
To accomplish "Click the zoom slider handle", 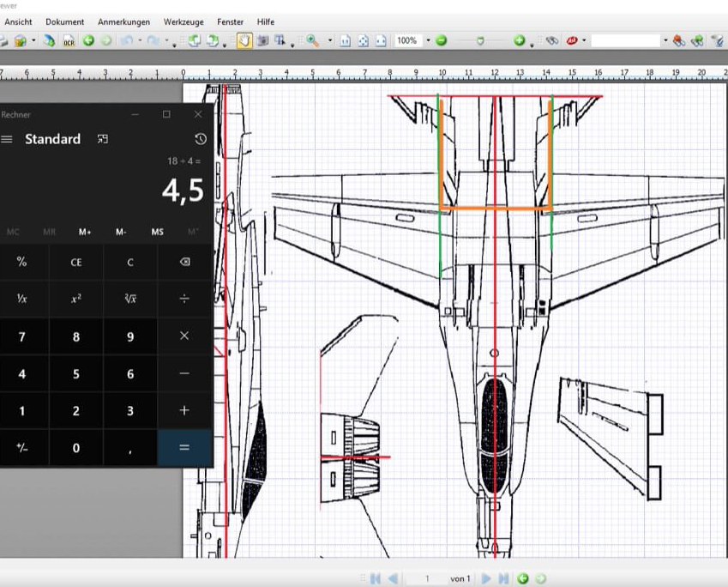I will click(x=480, y=40).
